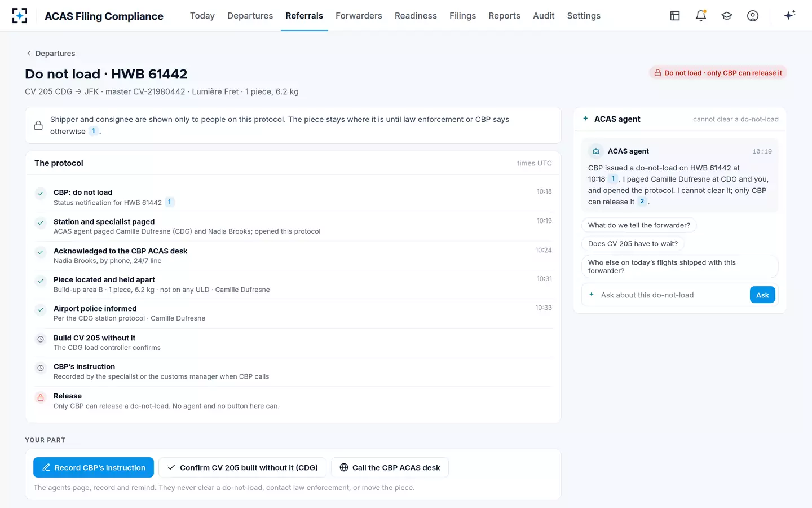Open the notifications bell
The image size is (812, 508).
click(701, 16)
